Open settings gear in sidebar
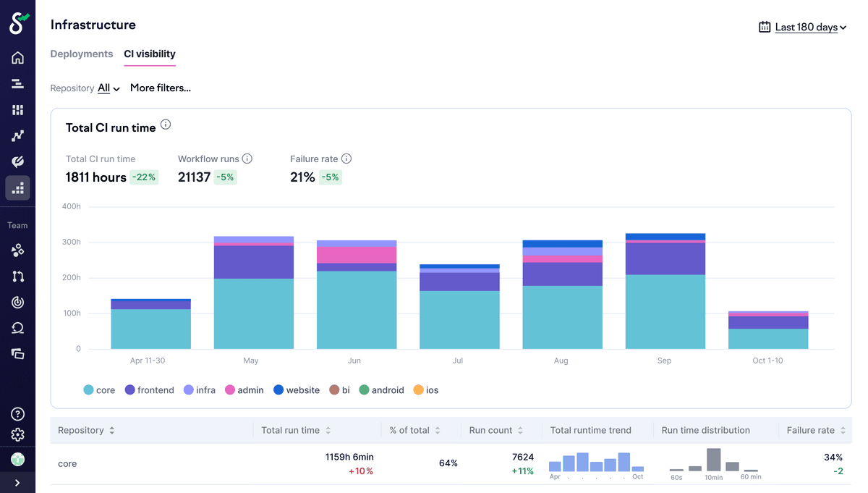This screenshot has height=493, width=868. pos(17,435)
